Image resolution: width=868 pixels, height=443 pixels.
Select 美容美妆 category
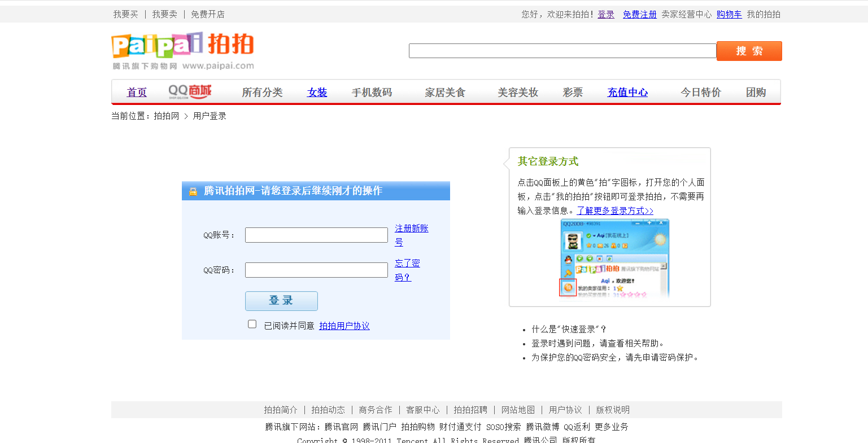point(518,92)
